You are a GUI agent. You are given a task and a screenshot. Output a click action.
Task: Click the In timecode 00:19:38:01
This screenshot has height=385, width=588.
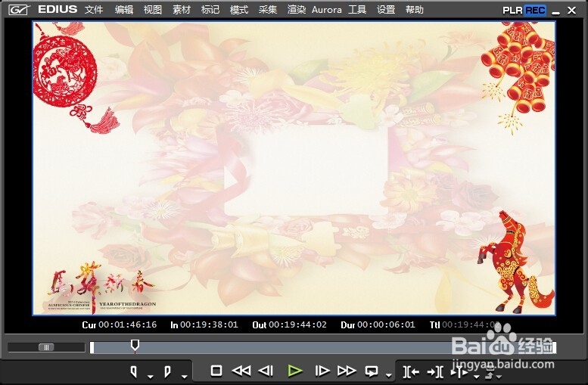coord(209,324)
